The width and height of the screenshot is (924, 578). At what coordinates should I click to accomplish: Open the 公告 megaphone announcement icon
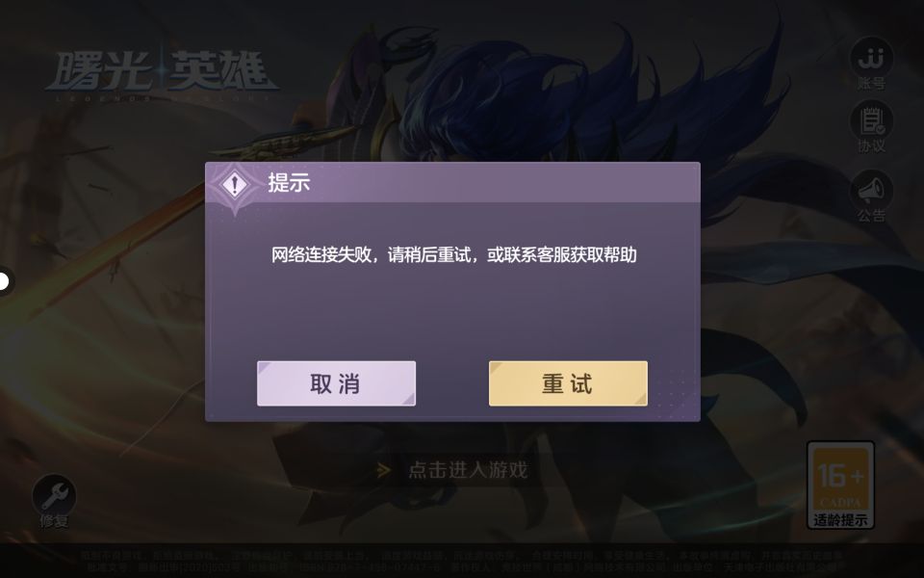pyautogui.click(x=871, y=191)
